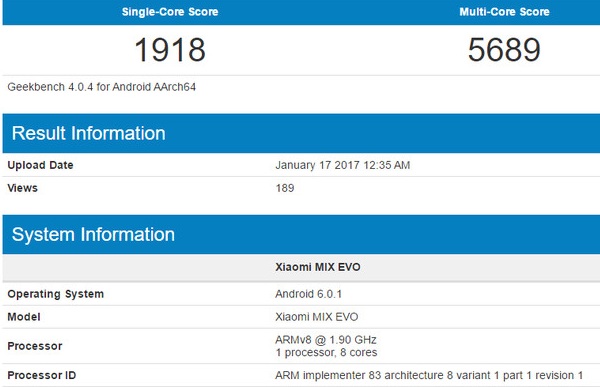This screenshot has width=600, height=387.
Task: Click the Views label
Action: [23, 188]
